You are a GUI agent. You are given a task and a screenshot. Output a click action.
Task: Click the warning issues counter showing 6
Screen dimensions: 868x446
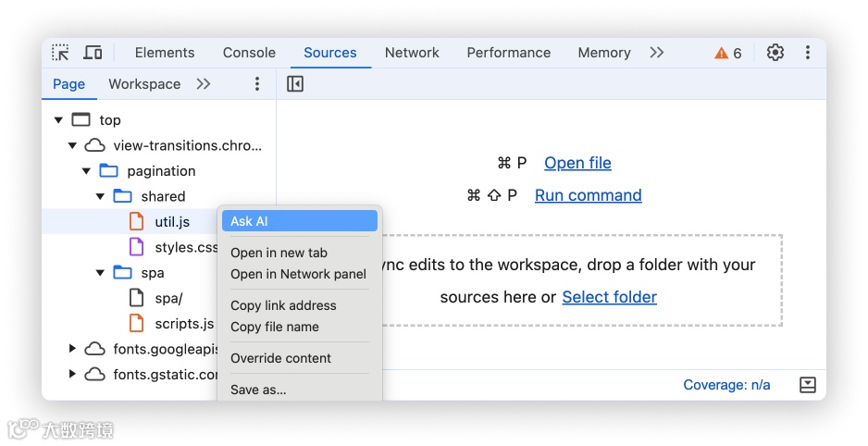728,53
